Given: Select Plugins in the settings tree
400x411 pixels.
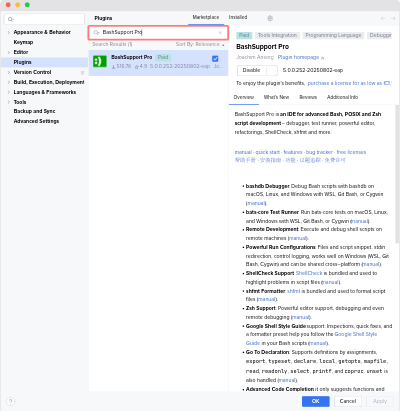Looking at the screenshot, I should (x=44, y=62).
